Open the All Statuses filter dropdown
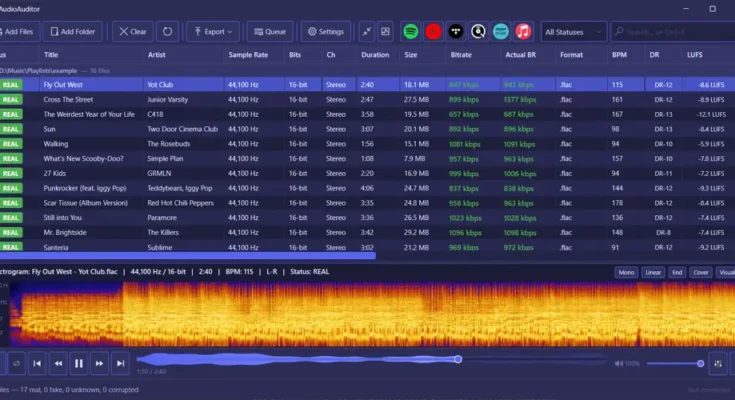 point(573,32)
